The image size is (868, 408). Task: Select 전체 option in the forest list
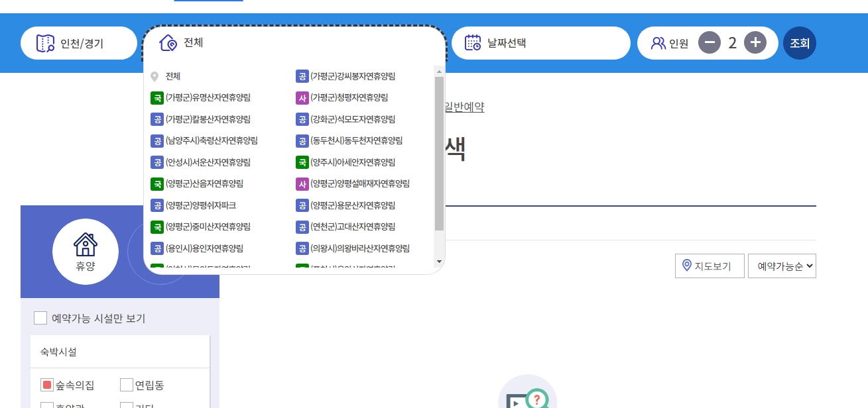coord(173,76)
